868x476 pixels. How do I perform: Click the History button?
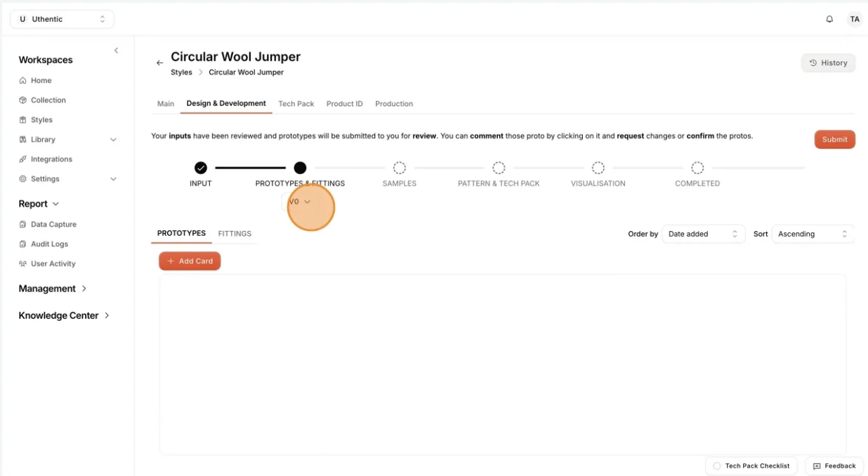829,63
